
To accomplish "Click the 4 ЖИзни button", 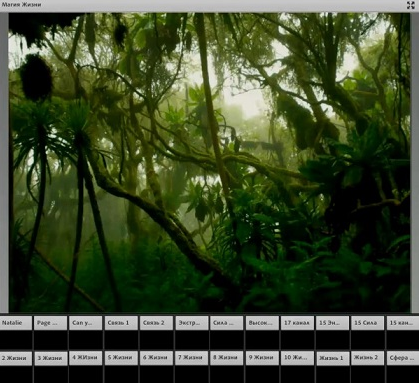I will 86,358.
